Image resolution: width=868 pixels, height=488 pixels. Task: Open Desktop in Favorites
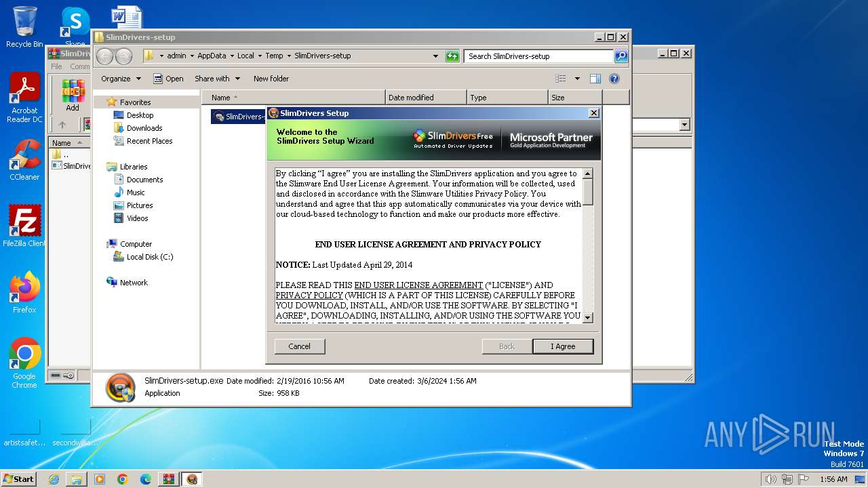(x=140, y=115)
